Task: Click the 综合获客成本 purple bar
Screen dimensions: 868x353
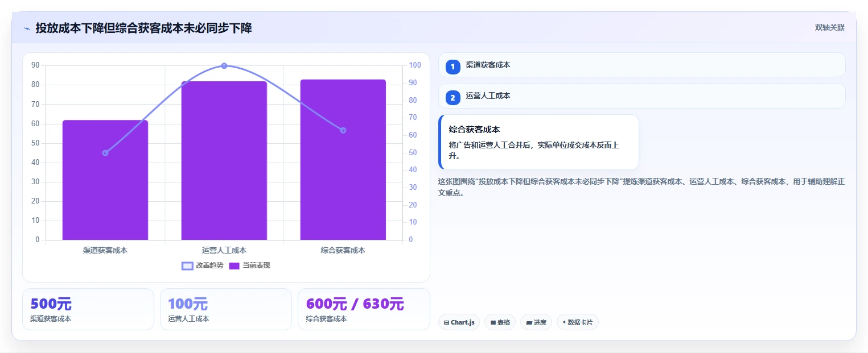Action: (x=343, y=160)
